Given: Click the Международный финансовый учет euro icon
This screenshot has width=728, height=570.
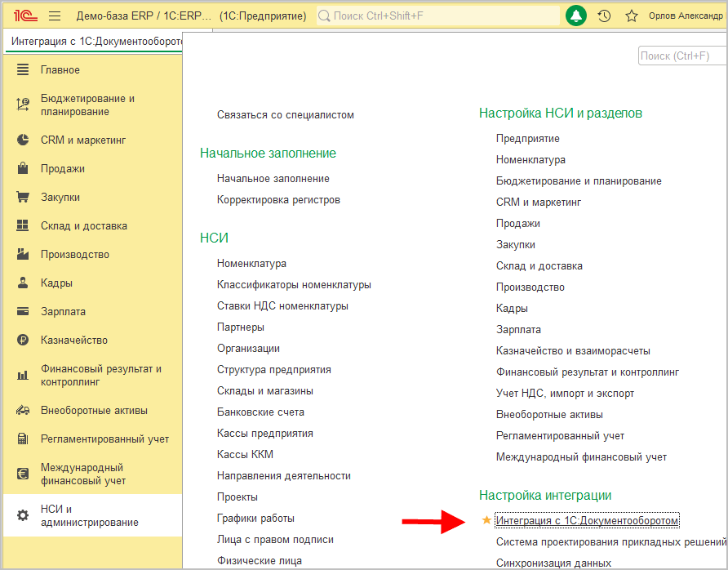Looking at the screenshot, I should (x=23, y=474).
